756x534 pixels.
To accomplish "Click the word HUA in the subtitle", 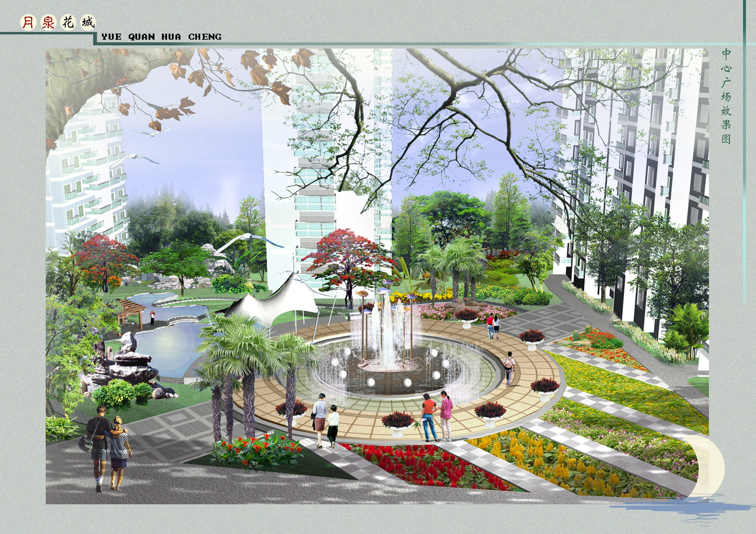I will 171,37.
